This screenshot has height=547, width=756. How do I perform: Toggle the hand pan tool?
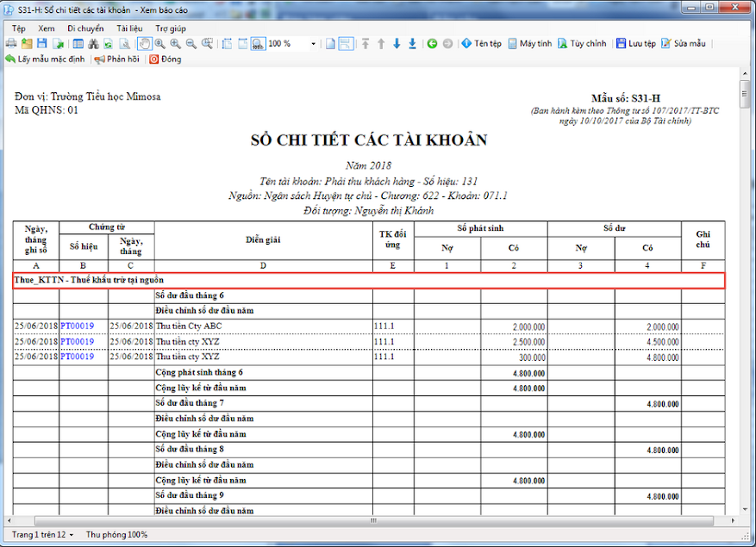(x=145, y=44)
